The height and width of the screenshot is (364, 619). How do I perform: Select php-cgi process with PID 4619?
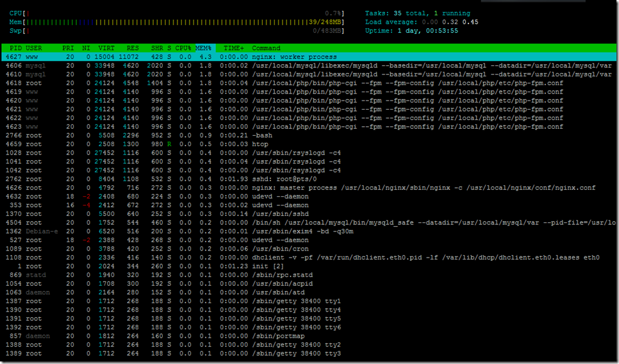tap(309, 92)
